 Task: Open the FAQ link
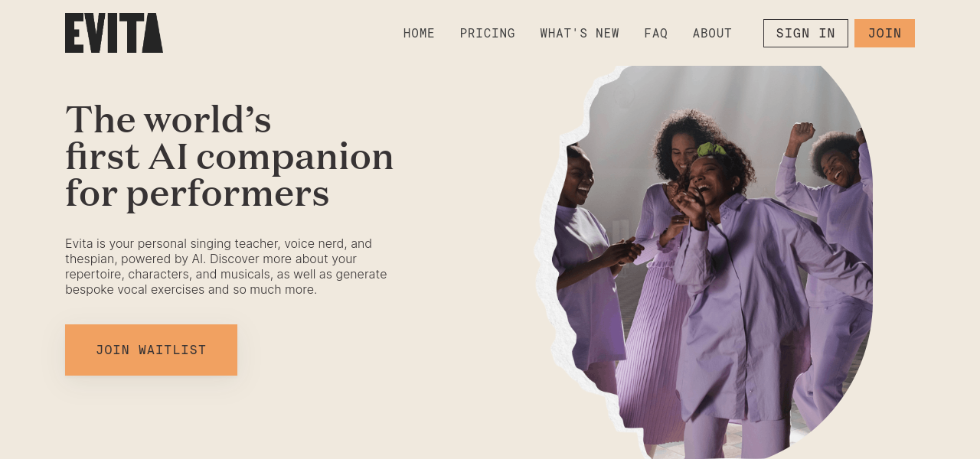click(x=655, y=34)
